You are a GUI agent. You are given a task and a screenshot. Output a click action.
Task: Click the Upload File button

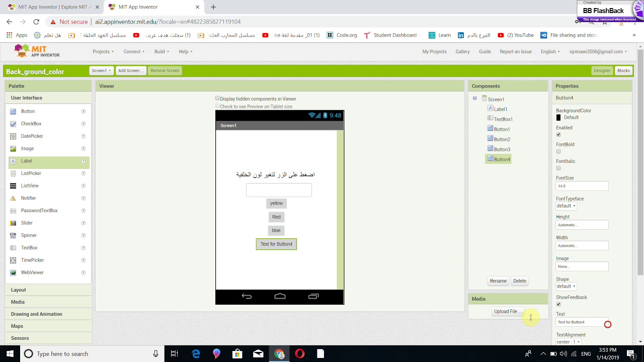pyautogui.click(x=508, y=311)
